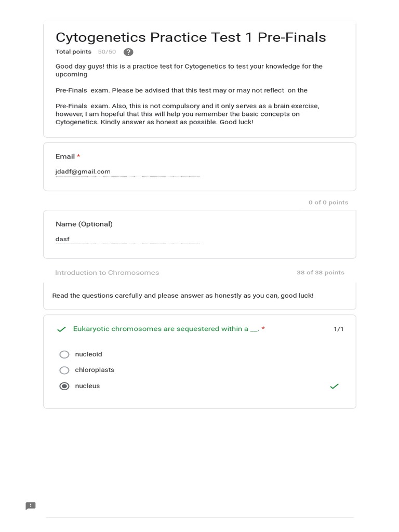Click the Name (Optional) label
This screenshot has height=532, width=399.
[x=84, y=224]
